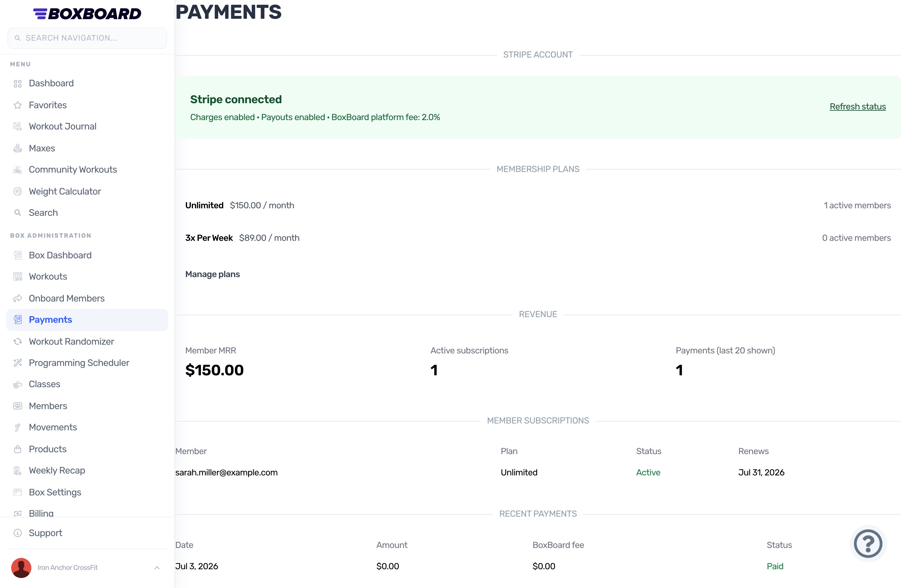Open the help question mark bubble
Screen dimensions: 901x588
(868, 544)
